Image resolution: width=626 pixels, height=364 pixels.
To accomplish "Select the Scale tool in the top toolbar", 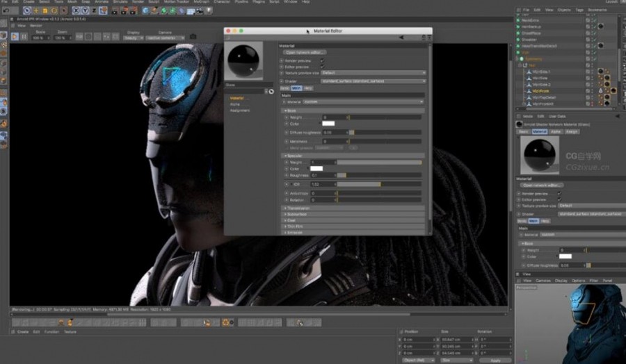I will (45, 10).
